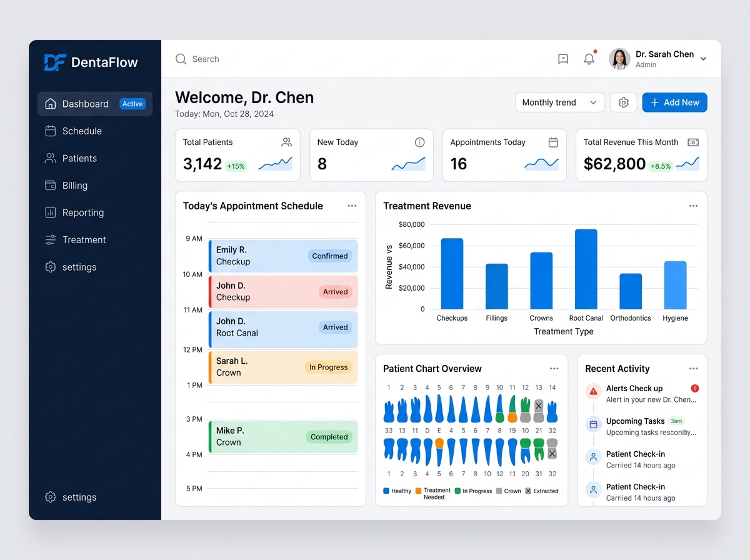Go to Dashboard in the sidebar
The height and width of the screenshot is (560, 750).
point(95,104)
